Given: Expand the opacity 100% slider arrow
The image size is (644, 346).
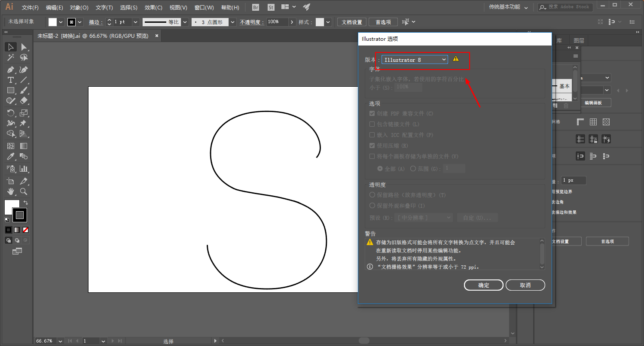Looking at the screenshot, I should click(x=292, y=22).
